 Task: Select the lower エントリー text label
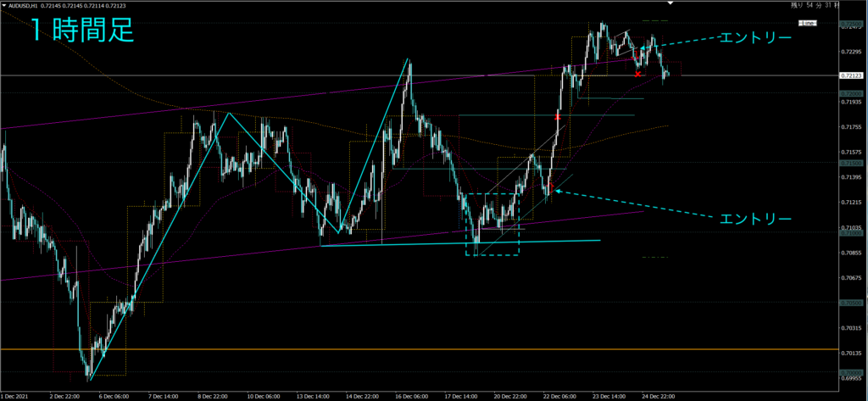[x=754, y=220]
